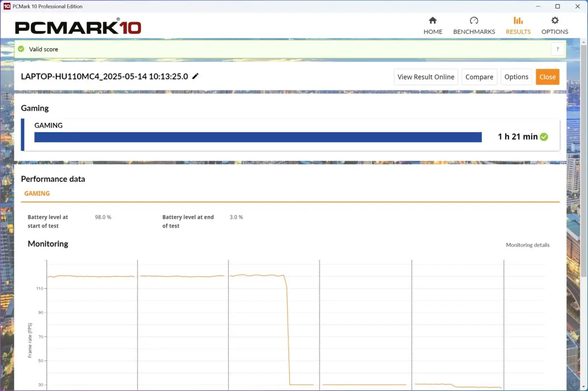Open the Home section
Screen dimensions: 588x391
[x=433, y=25]
